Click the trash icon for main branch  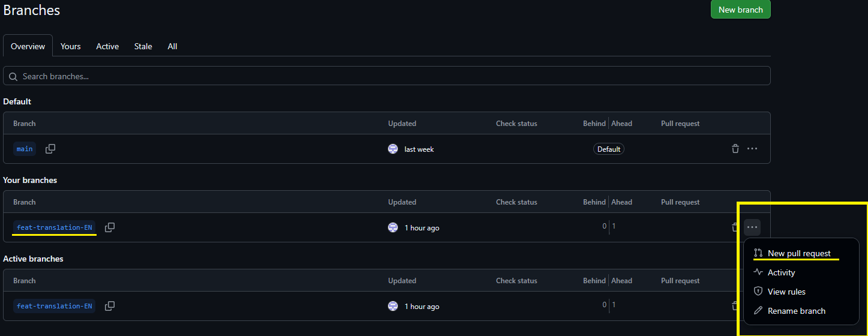pyautogui.click(x=735, y=149)
